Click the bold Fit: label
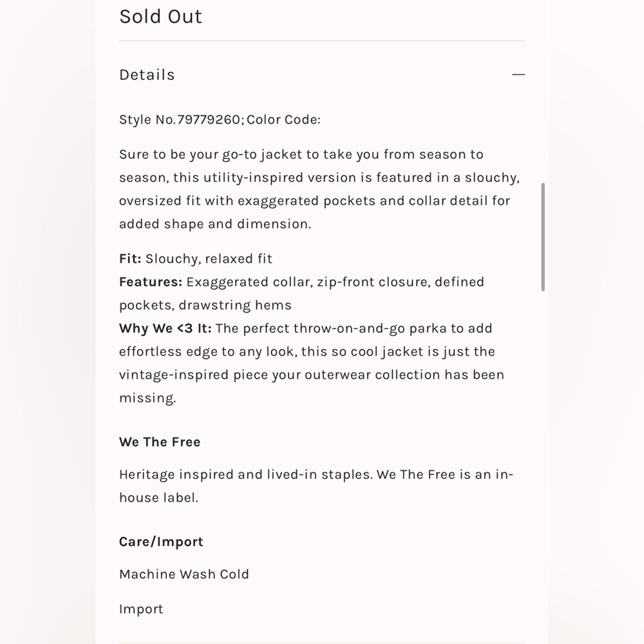The width and height of the screenshot is (644, 644). [130, 259]
